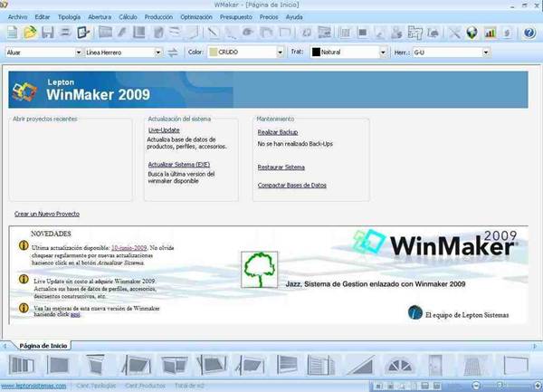The width and height of the screenshot is (543, 392).
Task: Click Crear un Nuevo Proyecto link
Action: coord(47,214)
